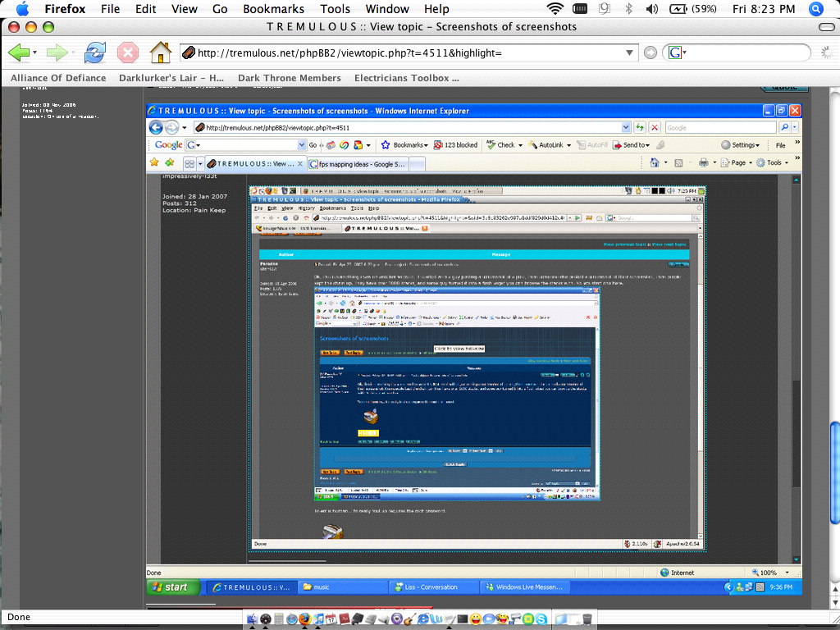Open Finder from the Dock
The image size is (840, 630).
[x=252, y=619]
